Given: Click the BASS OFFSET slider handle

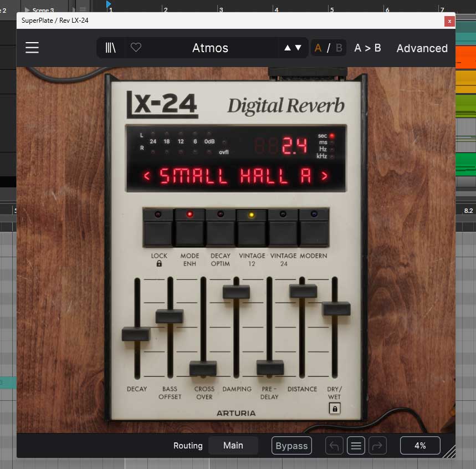Looking at the screenshot, I should point(170,317).
